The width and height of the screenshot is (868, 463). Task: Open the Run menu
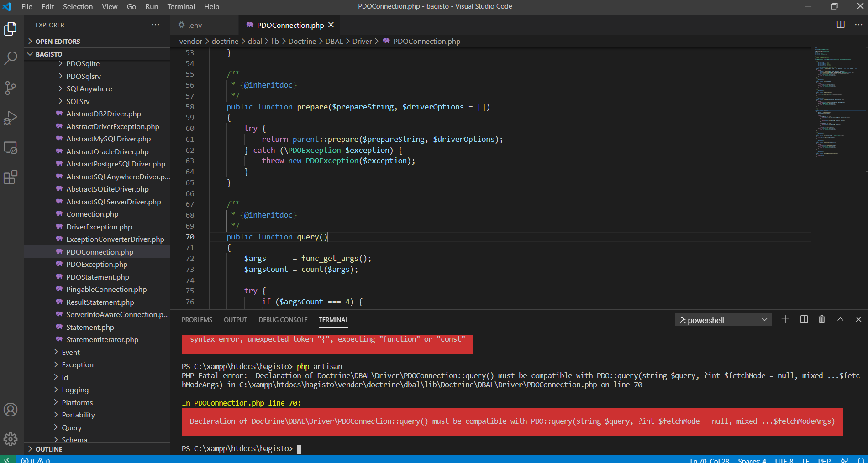152,6
